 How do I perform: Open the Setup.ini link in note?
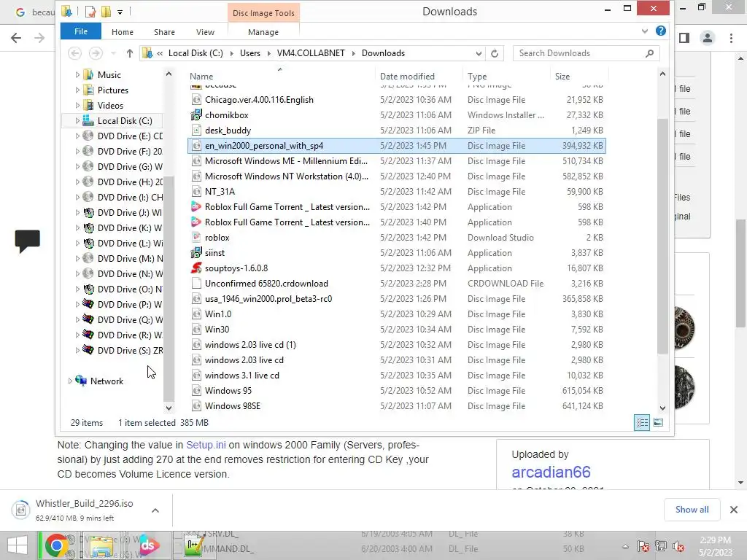pos(206,445)
